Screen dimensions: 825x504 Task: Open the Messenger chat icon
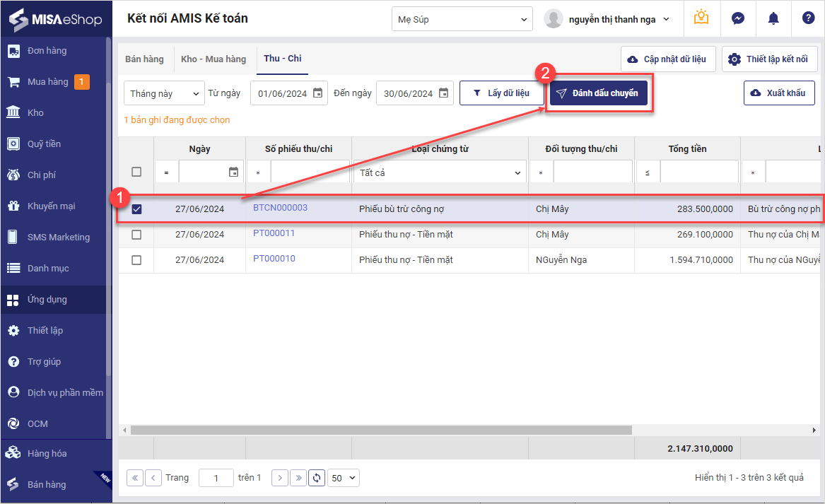[x=737, y=18]
